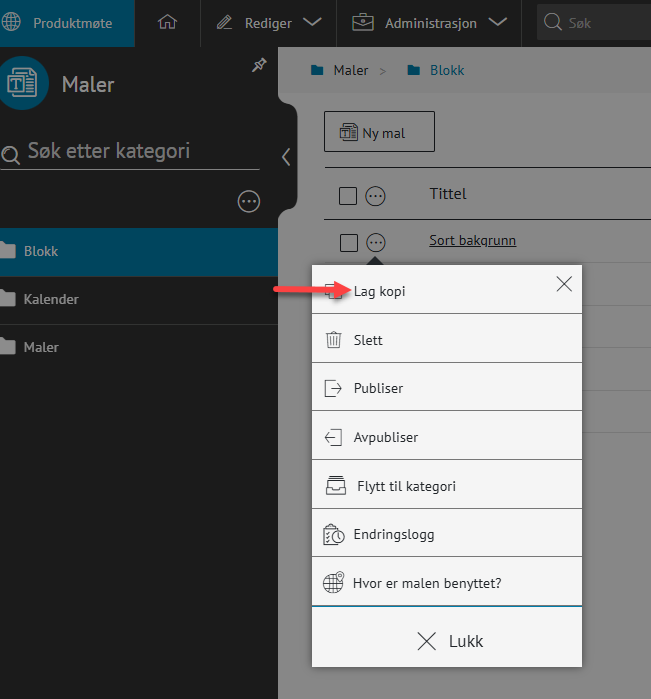Select the Kalender category in sidebar
This screenshot has height=699, width=651.
tap(51, 299)
